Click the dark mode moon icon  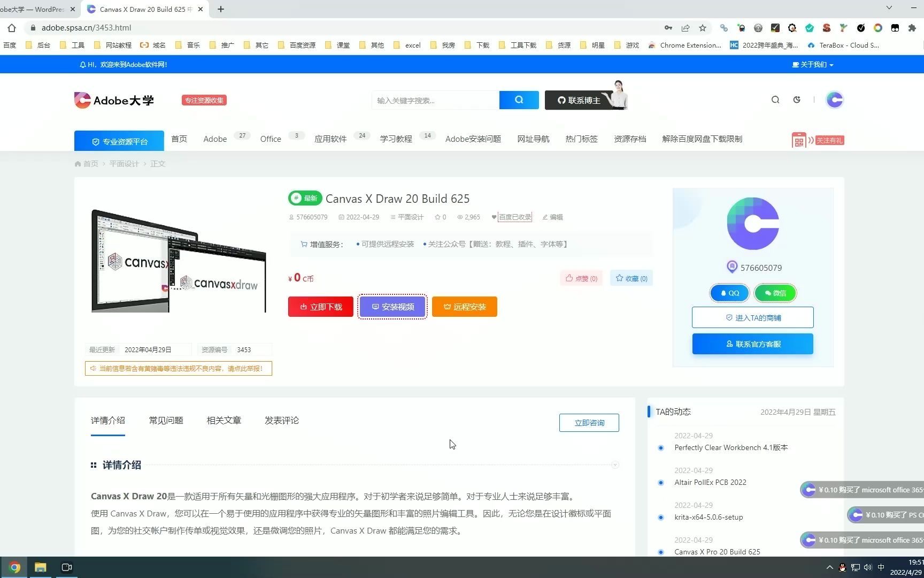tap(797, 100)
